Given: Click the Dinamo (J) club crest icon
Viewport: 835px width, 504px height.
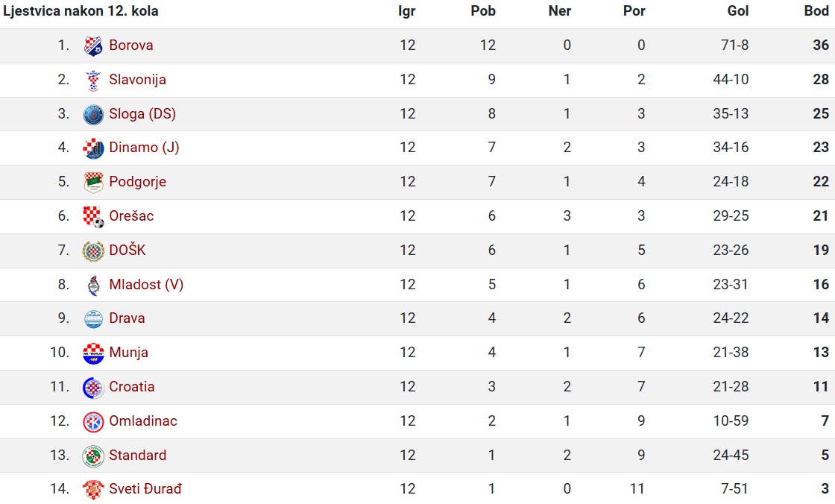Looking at the screenshot, I should 93,148.
